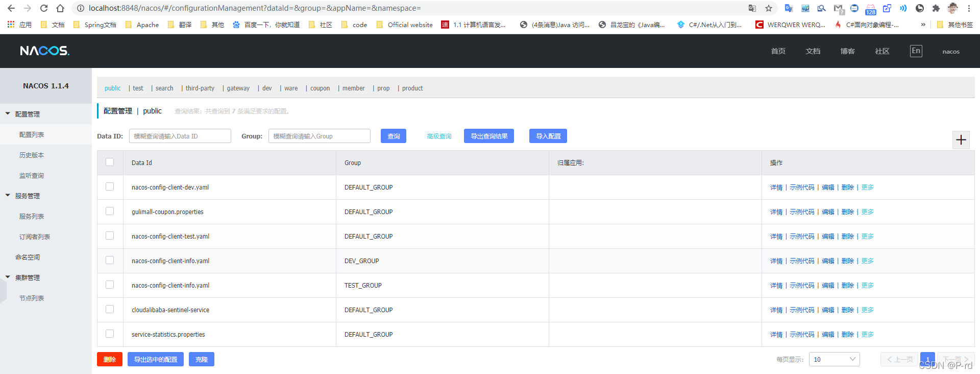980x374 pixels.
Task: Switch to the public namespace tab
Action: click(113, 88)
